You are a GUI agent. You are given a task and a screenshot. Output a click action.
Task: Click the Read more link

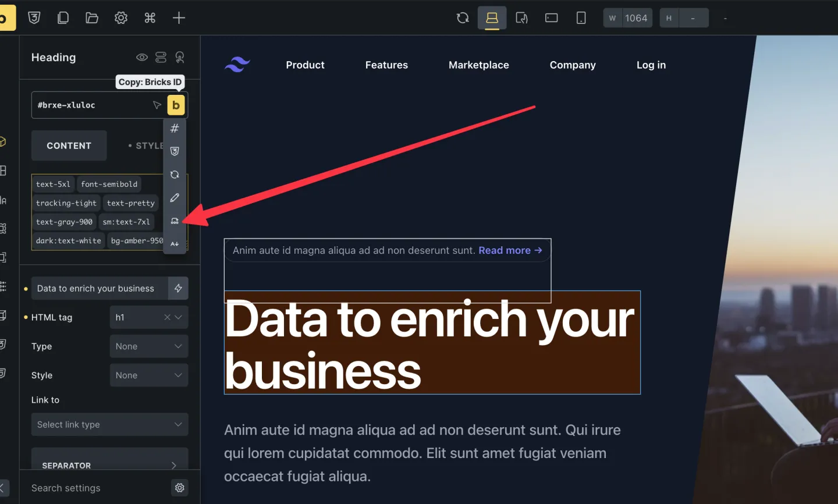coord(510,250)
